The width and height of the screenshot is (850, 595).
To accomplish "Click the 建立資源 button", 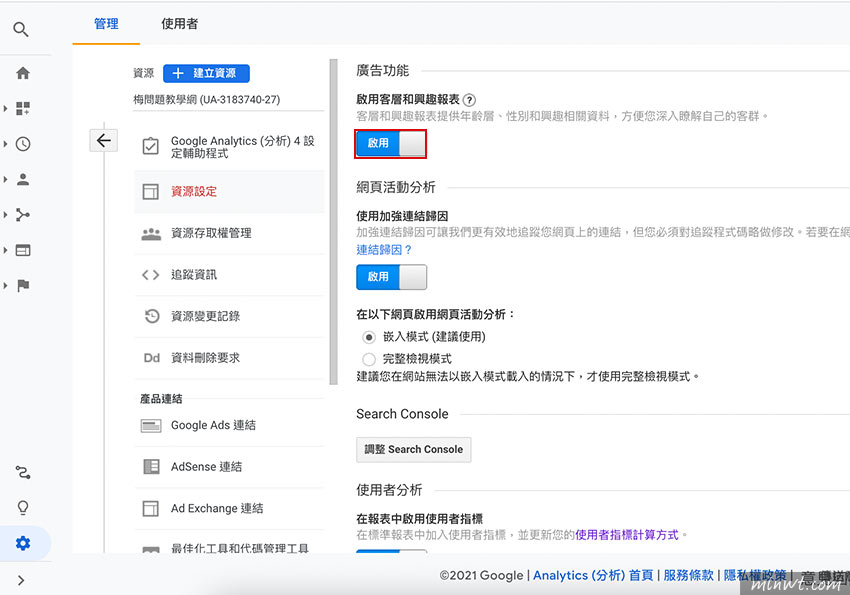I will click(x=207, y=73).
